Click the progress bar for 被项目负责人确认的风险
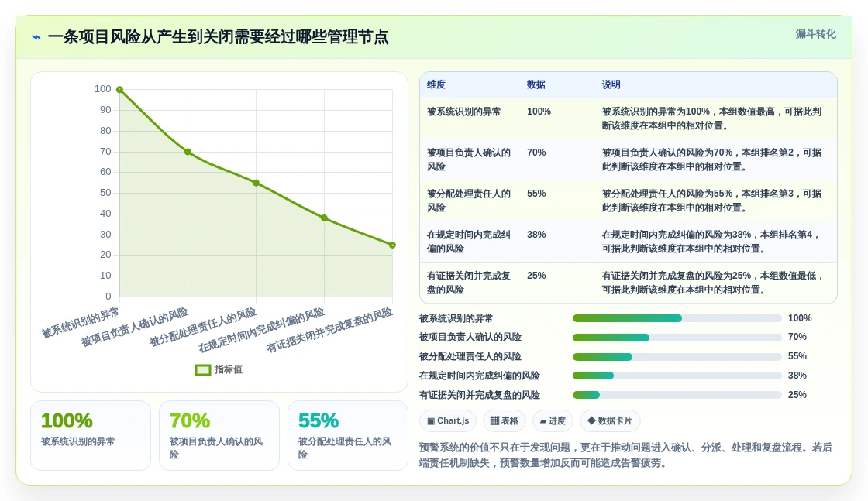 (x=677, y=338)
